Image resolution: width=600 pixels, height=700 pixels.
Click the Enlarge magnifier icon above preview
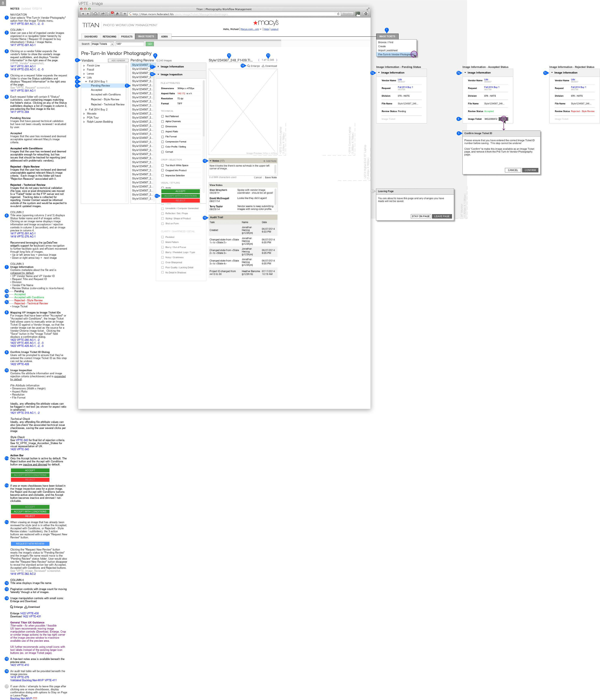pyautogui.click(x=248, y=66)
